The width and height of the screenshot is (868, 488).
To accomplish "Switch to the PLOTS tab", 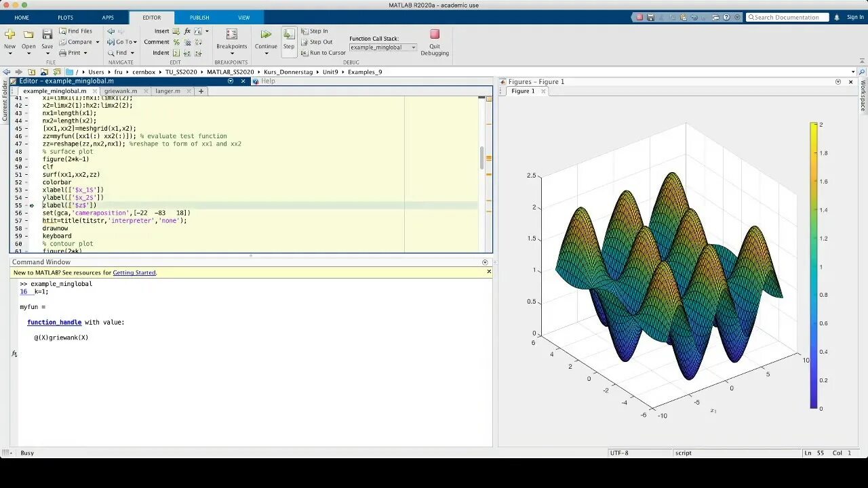I will [x=65, y=18].
